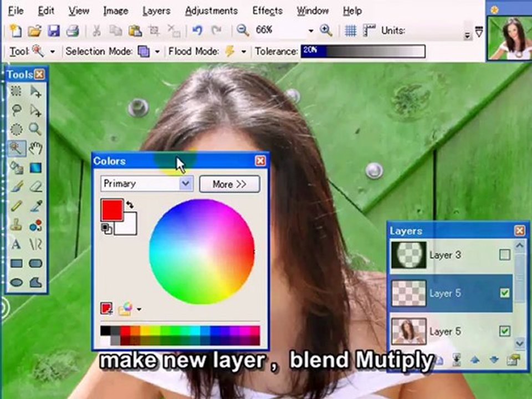This screenshot has height=399, width=532.
Task: Adjust the Tolerance slider bar
Action: (362, 51)
